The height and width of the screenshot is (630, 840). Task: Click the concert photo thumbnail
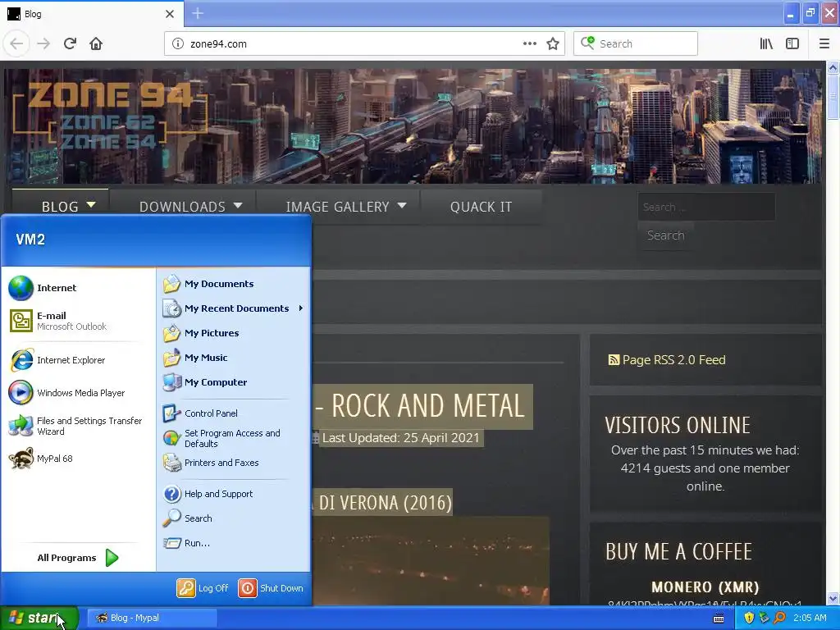pos(431,561)
